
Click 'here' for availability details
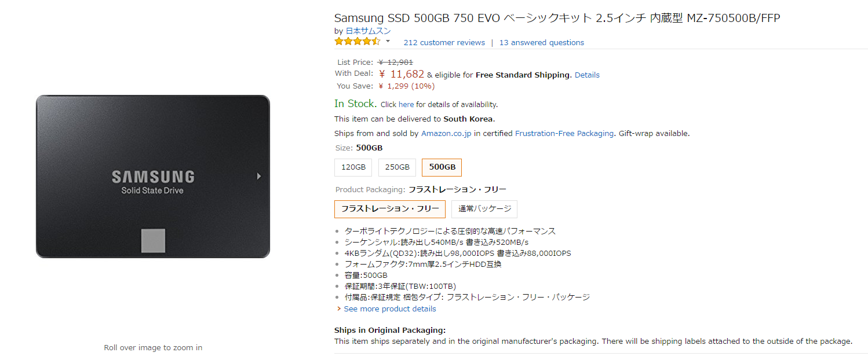pyautogui.click(x=406, y=105)
